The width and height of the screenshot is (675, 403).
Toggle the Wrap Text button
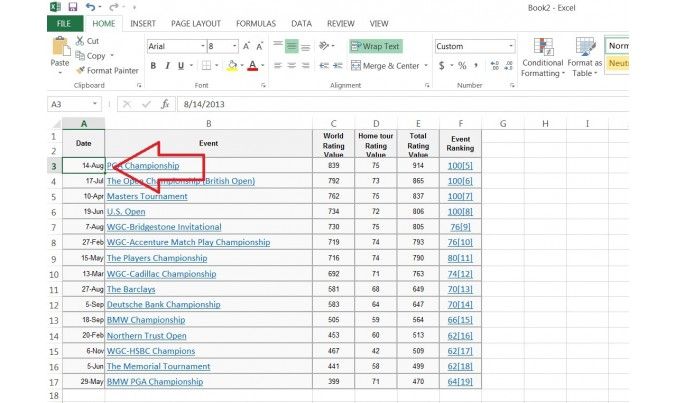375,46
